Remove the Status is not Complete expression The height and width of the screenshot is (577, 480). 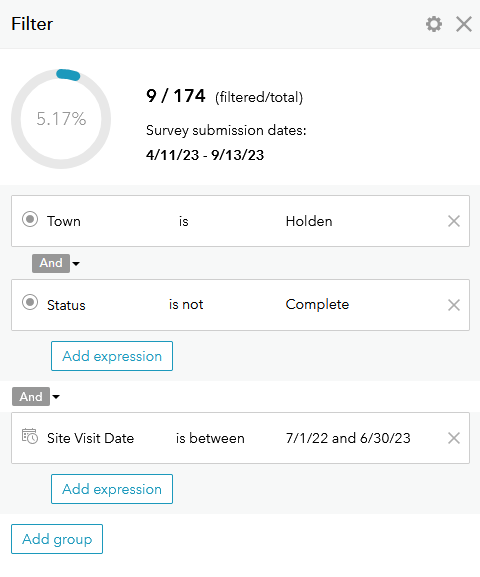click(453, 305)
